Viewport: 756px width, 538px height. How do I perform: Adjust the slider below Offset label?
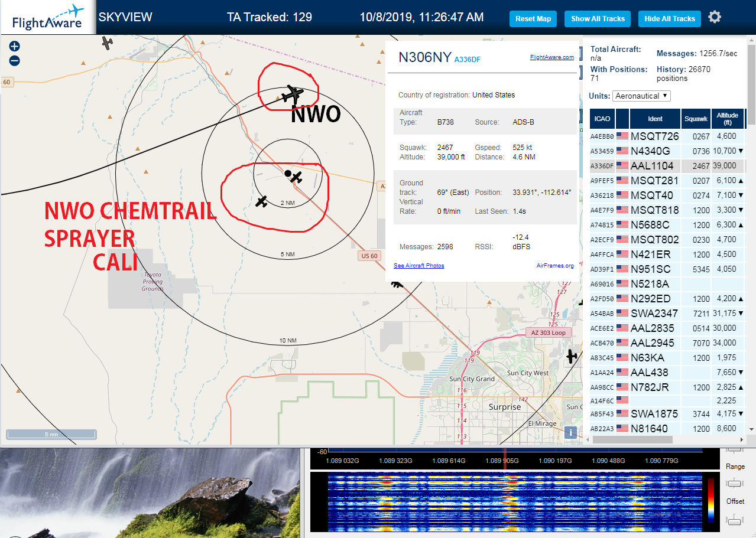tap(735, 519)
